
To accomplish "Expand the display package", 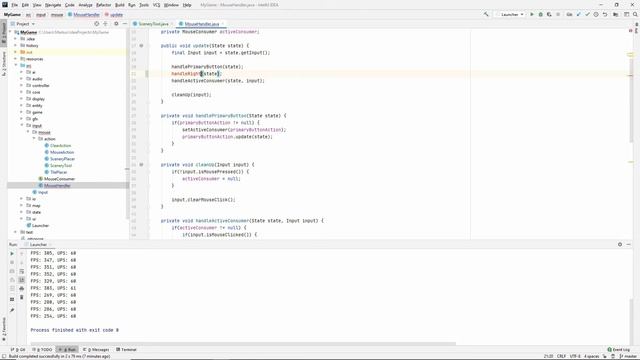I will (22, 99).
